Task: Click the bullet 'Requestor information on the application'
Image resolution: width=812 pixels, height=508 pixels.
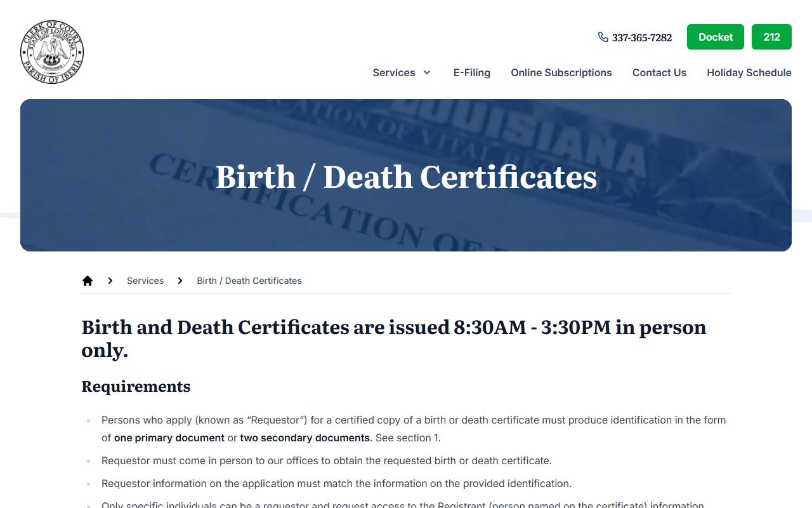Action: [336, 483]
